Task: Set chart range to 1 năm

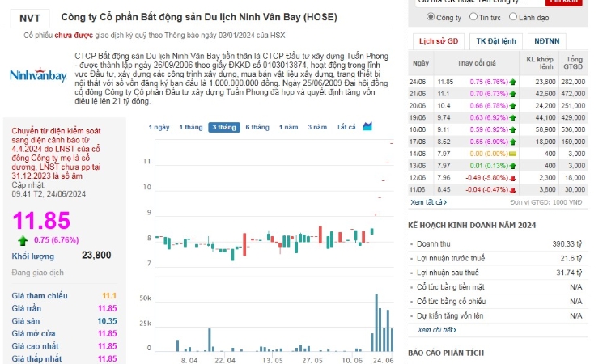Action: pyautogui.click(x=288, y=127)
